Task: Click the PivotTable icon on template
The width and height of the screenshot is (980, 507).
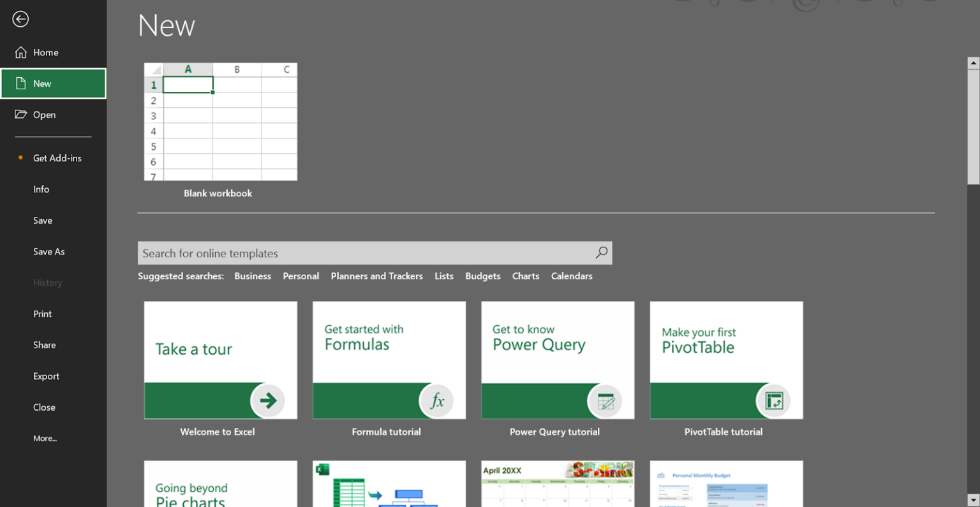Action: click(773, 400)
